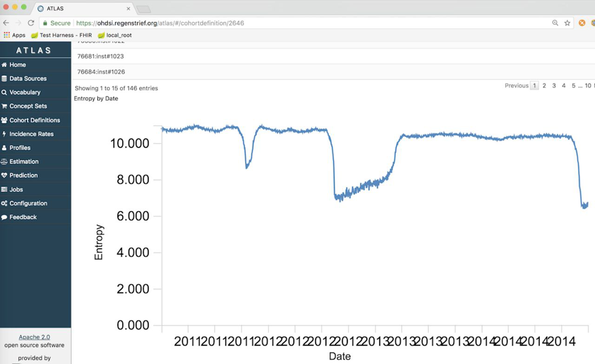This screenshot has height=364, width=595.
Task: Click the Estimation balance scale icon
Action: pos(4,162)
